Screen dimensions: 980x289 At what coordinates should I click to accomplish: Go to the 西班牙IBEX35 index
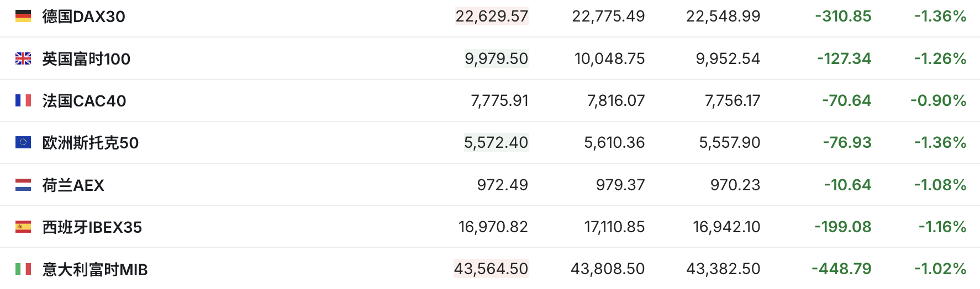(x=92, y=227)
